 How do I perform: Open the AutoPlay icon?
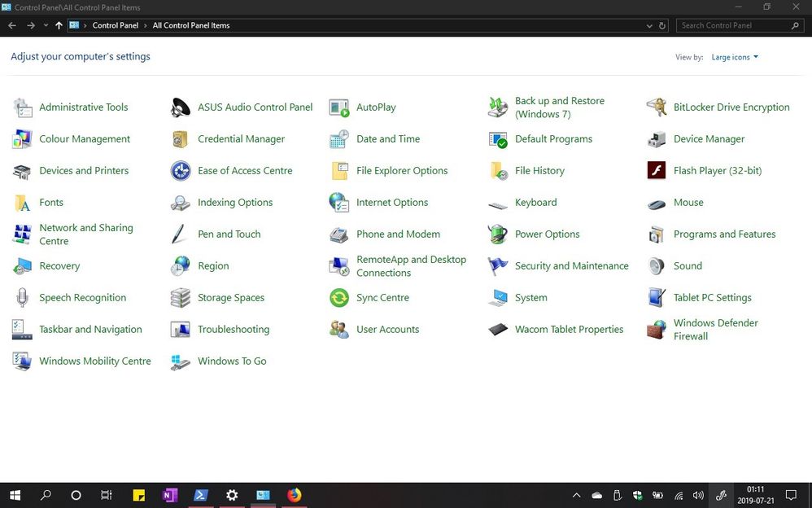tap(339, 107)
